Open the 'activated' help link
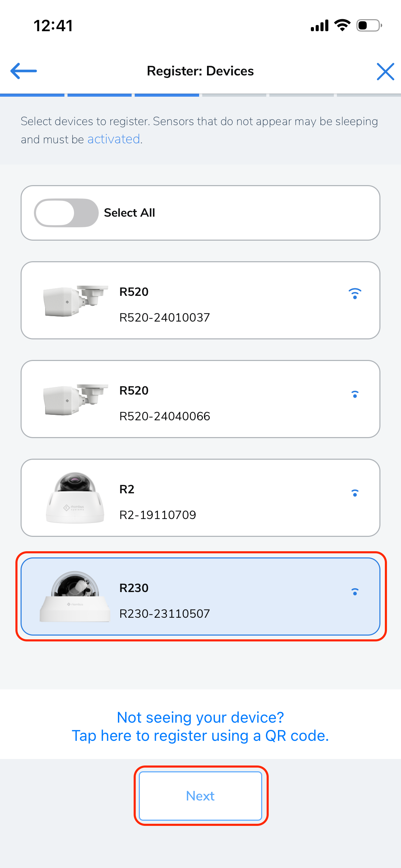The height and width of the screenshot is (868, 401). (x=113, y=139)
